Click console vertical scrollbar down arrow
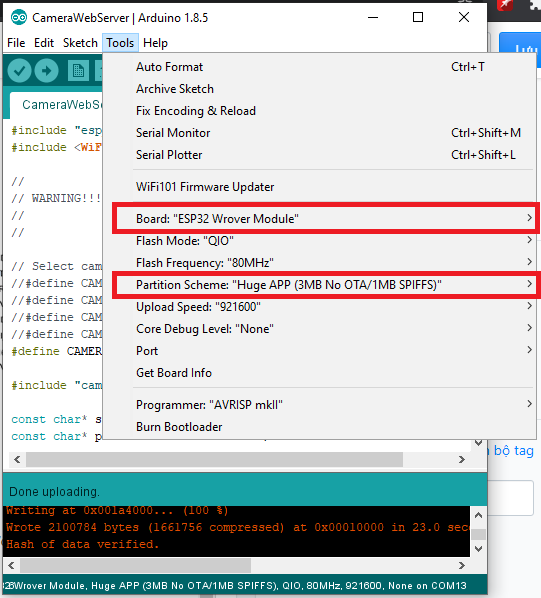541x598 pixels. 478,549
